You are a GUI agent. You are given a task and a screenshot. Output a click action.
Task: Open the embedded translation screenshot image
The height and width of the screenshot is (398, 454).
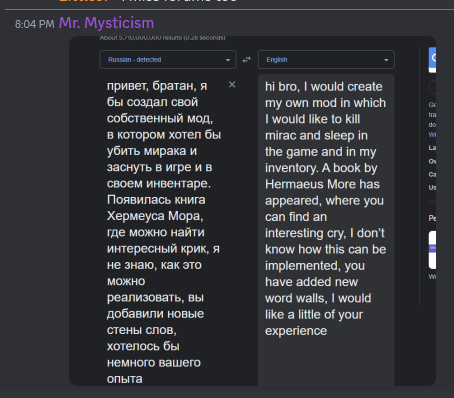(x=252, y=211)
